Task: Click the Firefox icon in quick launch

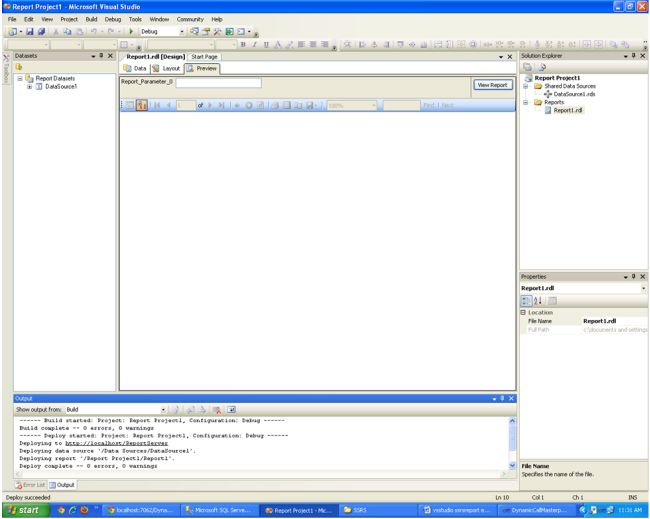Action: 84,510
